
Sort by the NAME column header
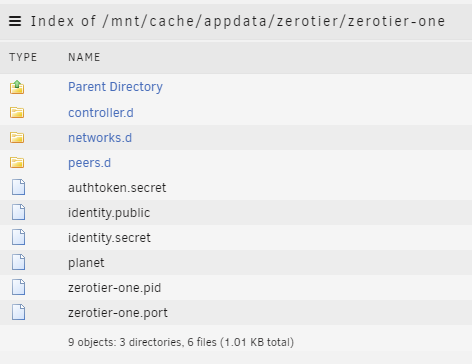coord(84,57)
